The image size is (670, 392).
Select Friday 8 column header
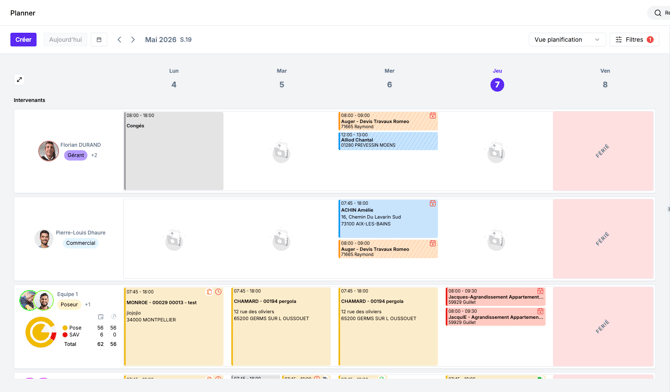(605, 79)
